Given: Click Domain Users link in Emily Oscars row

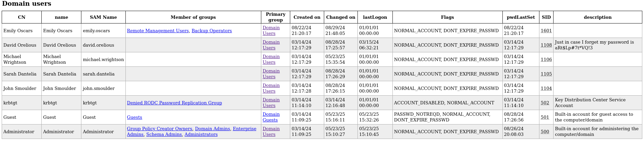Looking at the screenshot, I should pos(271,31).
